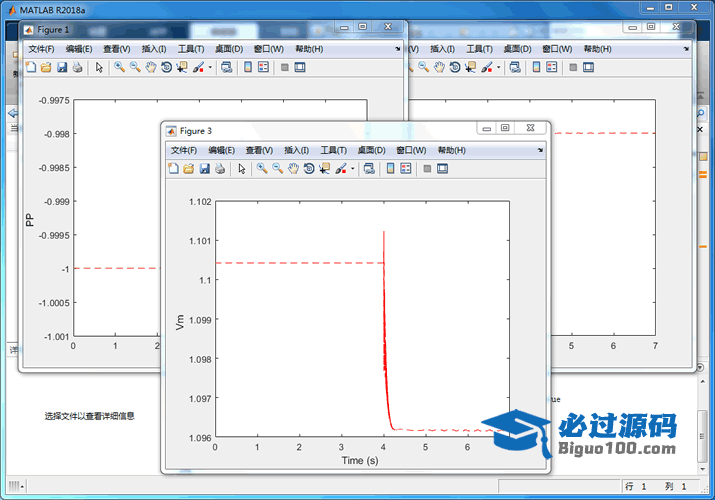This screenshot has height=500, width=715.
Task: Select Edit Plot arrow in Figure 1
Action: click(x=99, y=68)
